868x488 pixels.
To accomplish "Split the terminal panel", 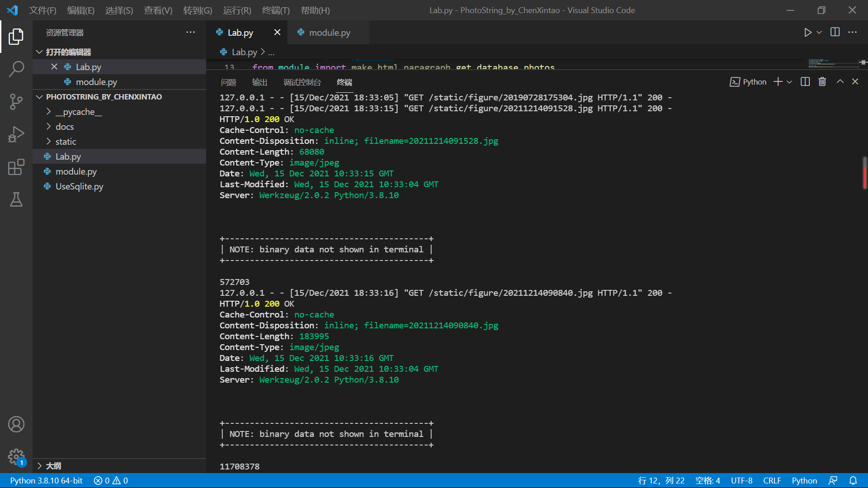I will point(805,82).
